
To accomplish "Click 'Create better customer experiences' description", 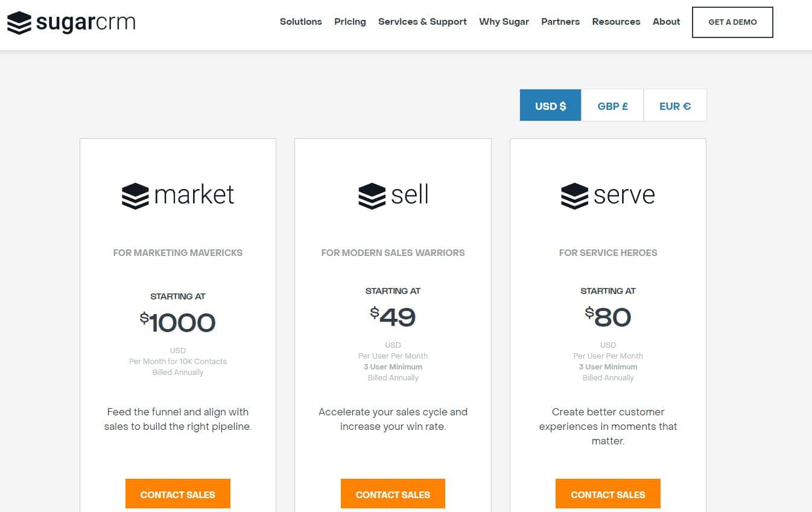I will click(608, 426).
